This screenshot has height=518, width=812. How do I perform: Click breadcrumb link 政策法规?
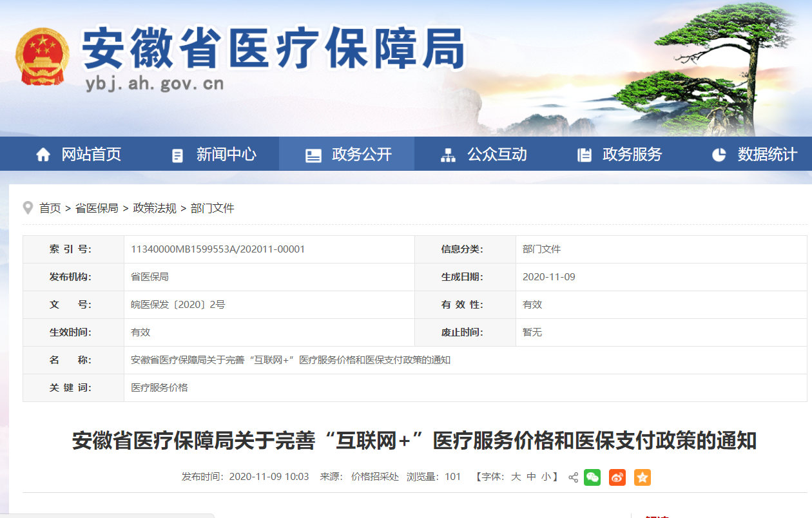(155, 208)
